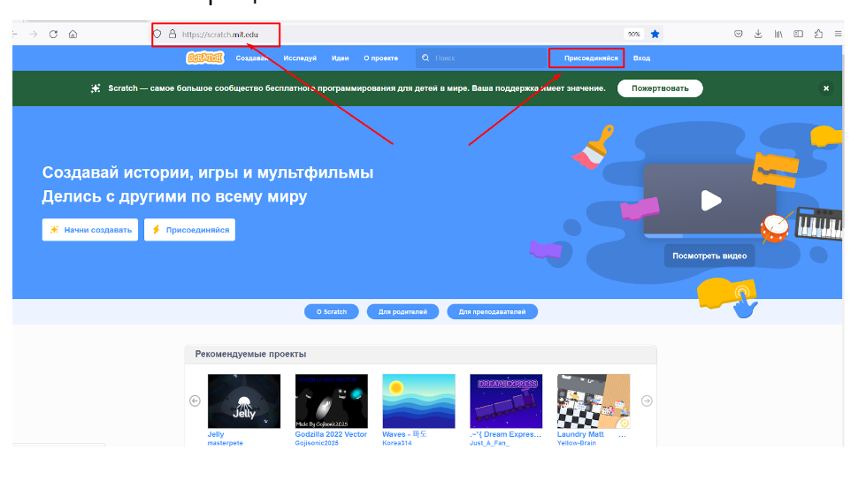
Task: Click the 90% zoom indicator
Action: 634,34
